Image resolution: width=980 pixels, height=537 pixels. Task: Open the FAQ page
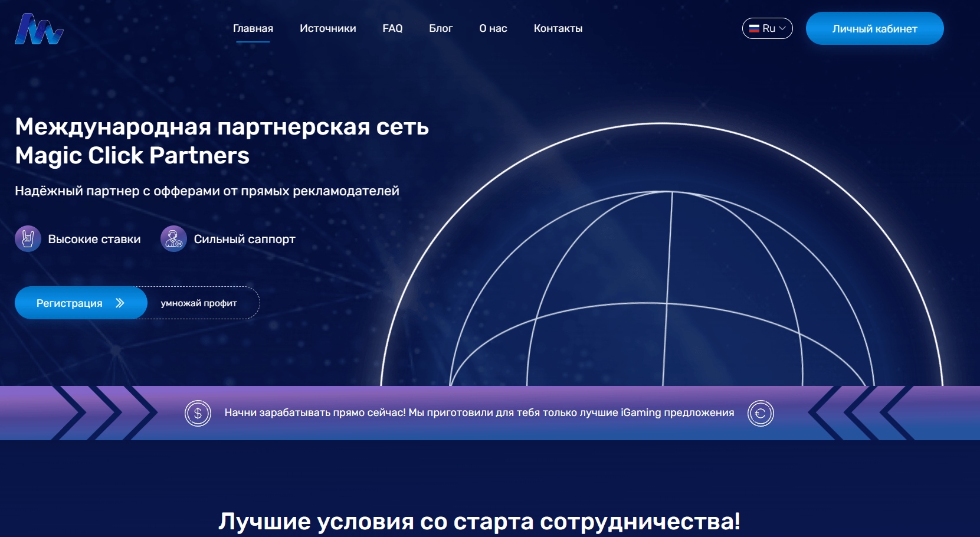point(392,28)
